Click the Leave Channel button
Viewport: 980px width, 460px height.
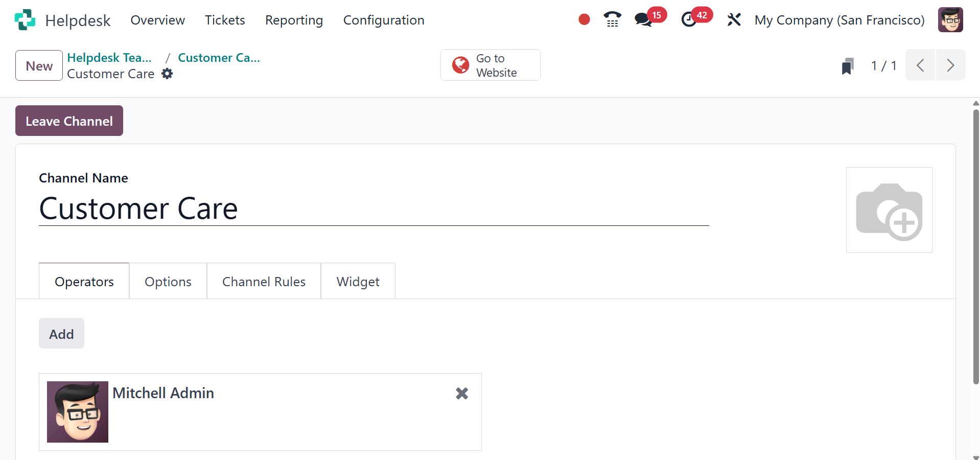point(69,121)
